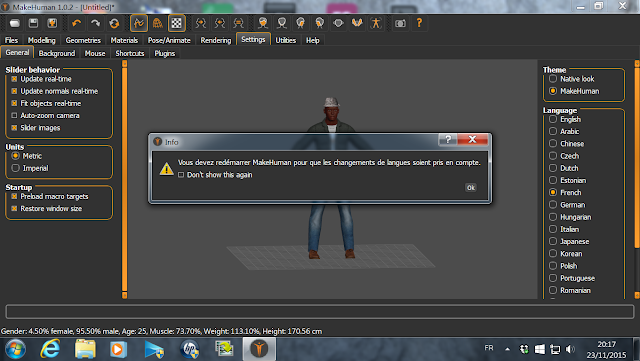Toggle Restore window size checkbox
This screenshot has width=640, height=361.
click(14, 209)
